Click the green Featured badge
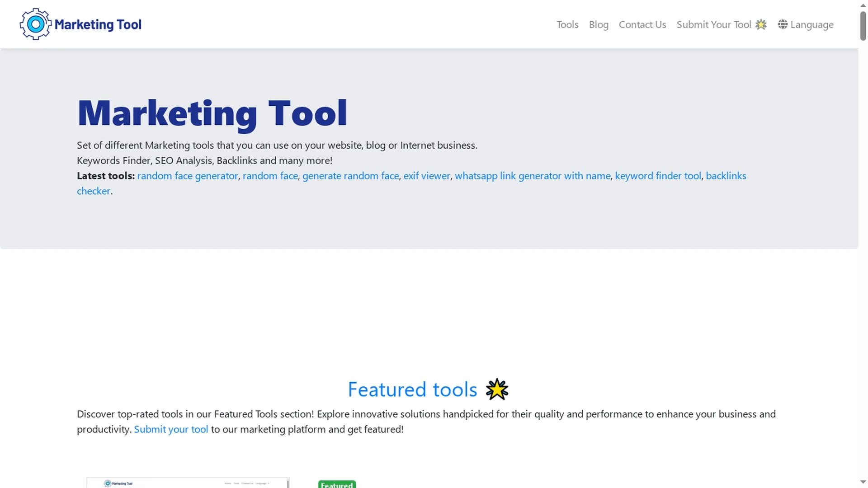Viewport: 868px width, 488px height. 337,484
